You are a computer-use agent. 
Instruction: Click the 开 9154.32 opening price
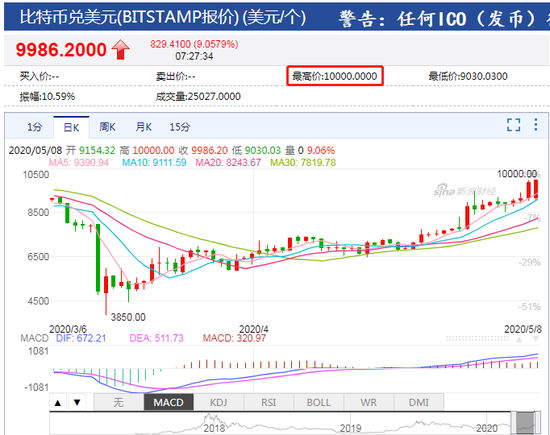coord(91,150)
